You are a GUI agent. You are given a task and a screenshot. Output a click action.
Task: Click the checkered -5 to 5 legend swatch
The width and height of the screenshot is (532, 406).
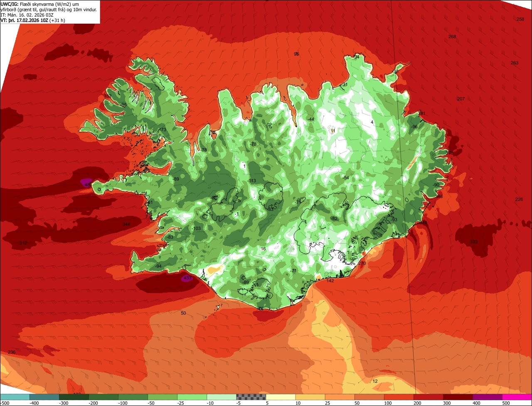pyautogui.click(x=251, y=397)
